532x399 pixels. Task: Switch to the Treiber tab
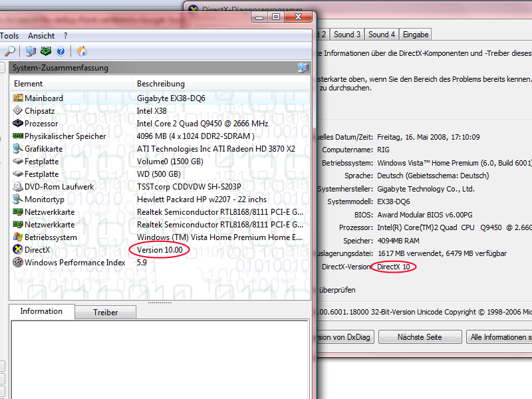tap(106, 312)
